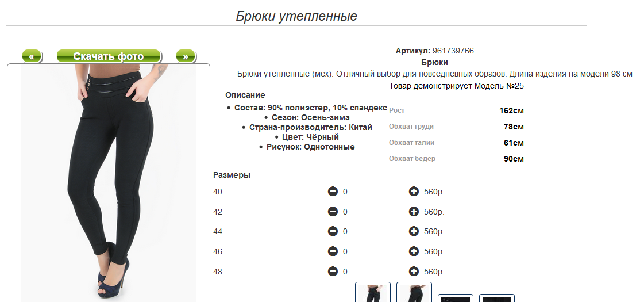
Task: Decrease quantity for size 42
Action: [x=333, y=212]
